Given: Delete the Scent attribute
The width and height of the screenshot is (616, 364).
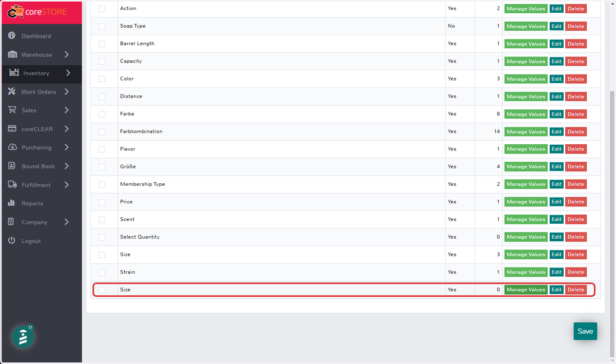Looking at the screenshot, I should pyautogui.click(x=575, y=219).
